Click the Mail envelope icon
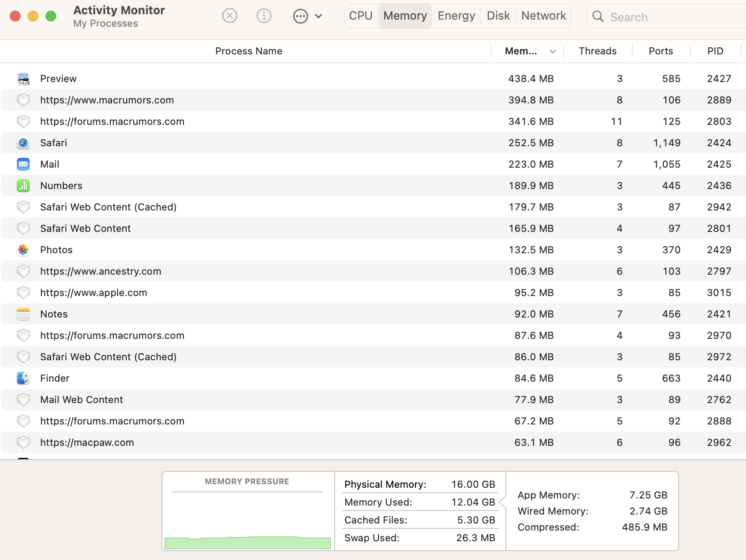The height and width of the screenshot is (560, 746). (23, 164)
